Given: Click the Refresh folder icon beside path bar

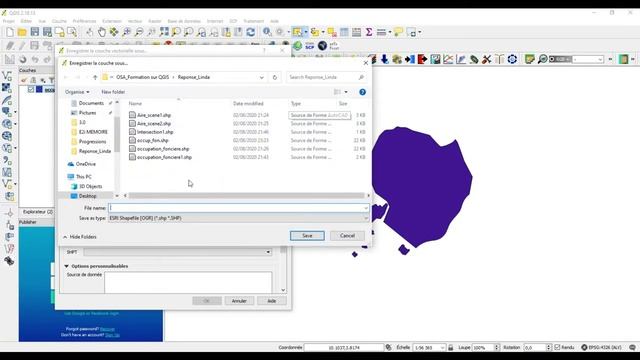Looking at the screenshot, I should (275, 77).
